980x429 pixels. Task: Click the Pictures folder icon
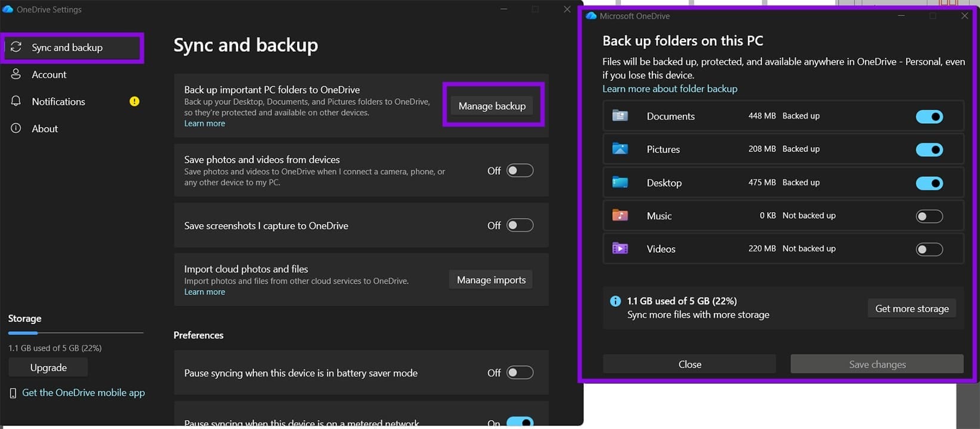620,149
